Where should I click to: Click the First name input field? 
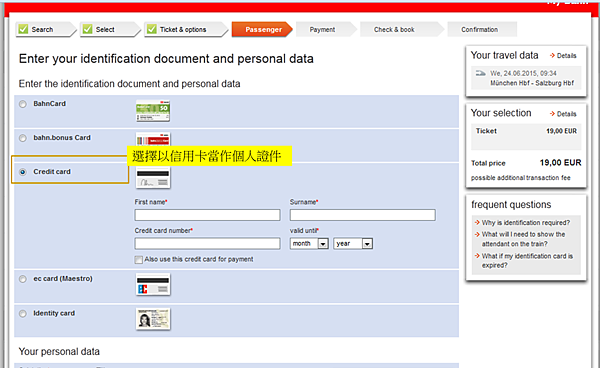(207, 215)
